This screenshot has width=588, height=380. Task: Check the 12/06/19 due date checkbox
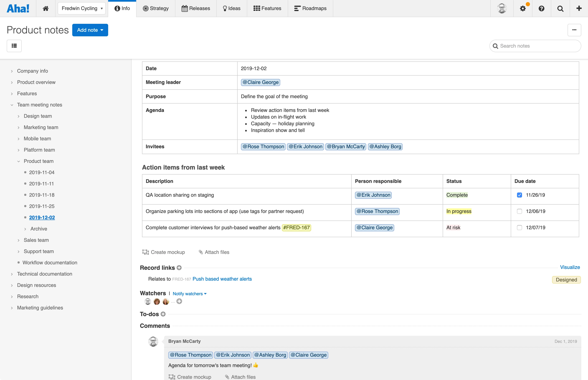pyautogui.click(x=519, y=211)
